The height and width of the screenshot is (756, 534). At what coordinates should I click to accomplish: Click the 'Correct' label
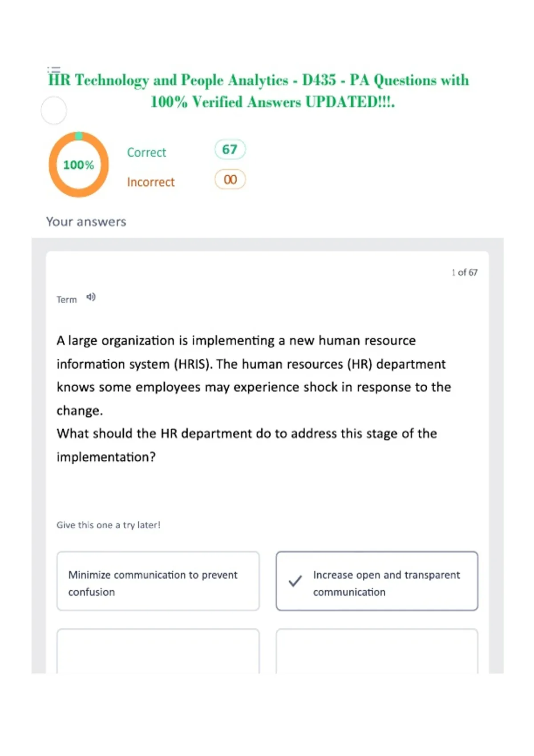(146, 153)
